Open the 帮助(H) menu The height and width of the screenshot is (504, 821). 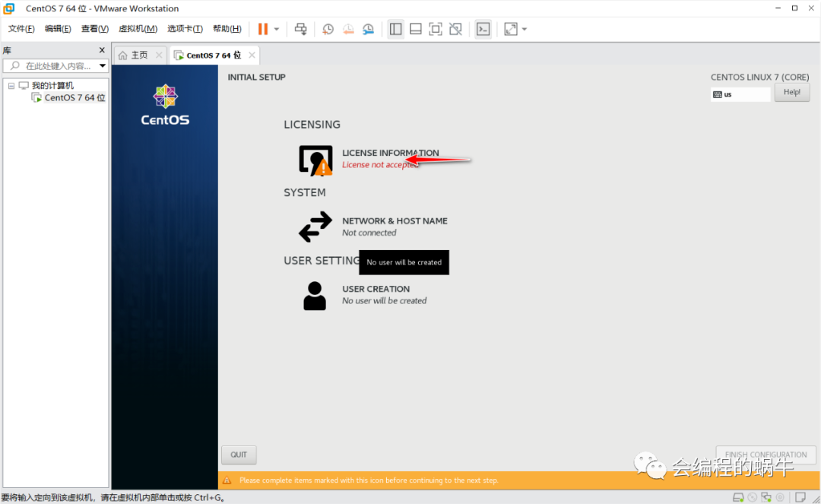click(x=227, y=29)
